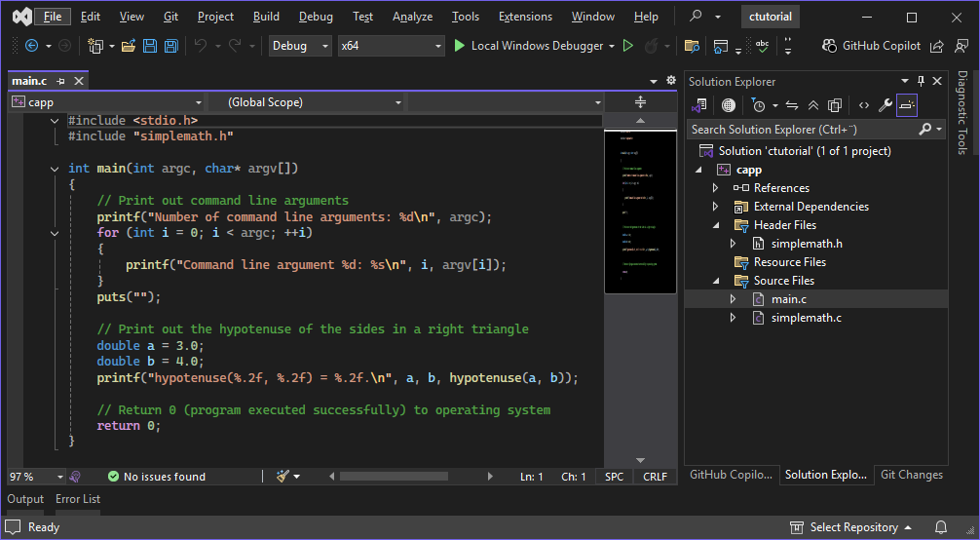980x540 pixels.
Task: Click the spell checker abc icon
Action: (762, 46)
